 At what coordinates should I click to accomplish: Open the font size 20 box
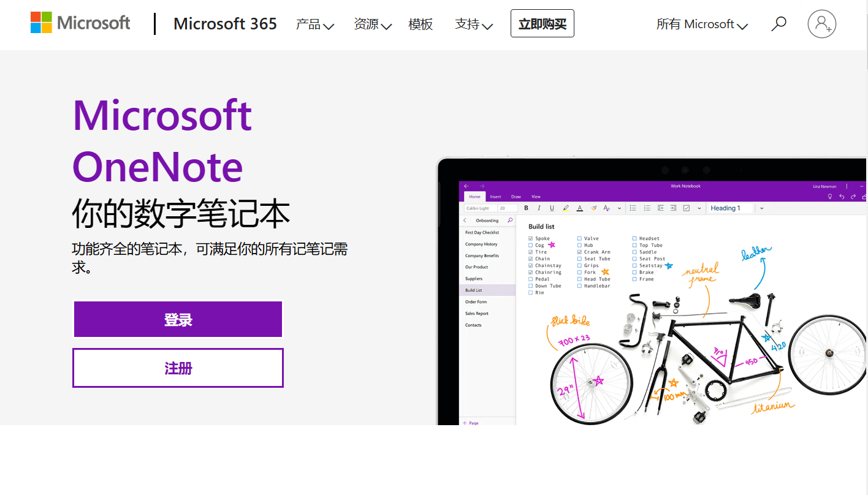click(508, 208)
